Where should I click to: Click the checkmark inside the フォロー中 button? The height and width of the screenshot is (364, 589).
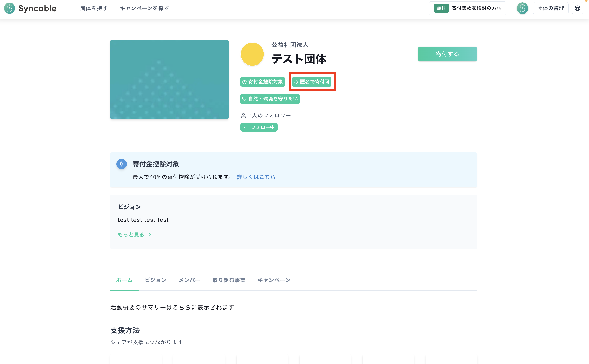click(x=246, y=127)
